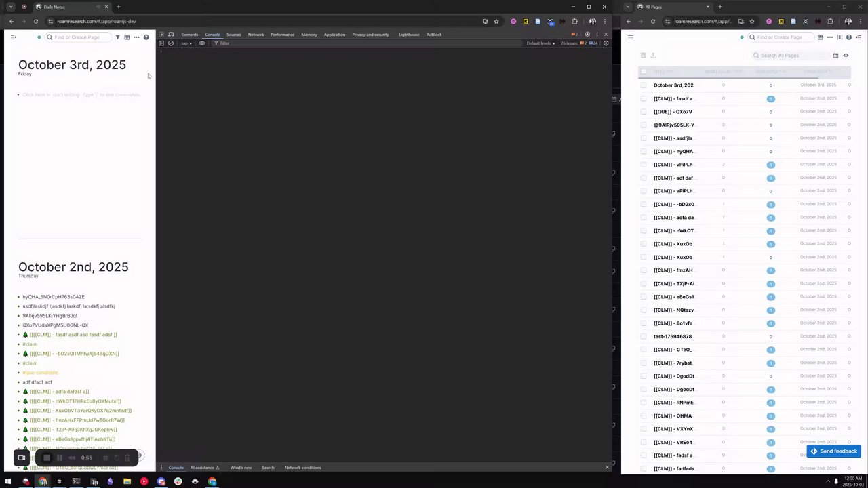Toggle the DevTools device toolbar icon
The image size is (868, 488).
click(171, 35)
